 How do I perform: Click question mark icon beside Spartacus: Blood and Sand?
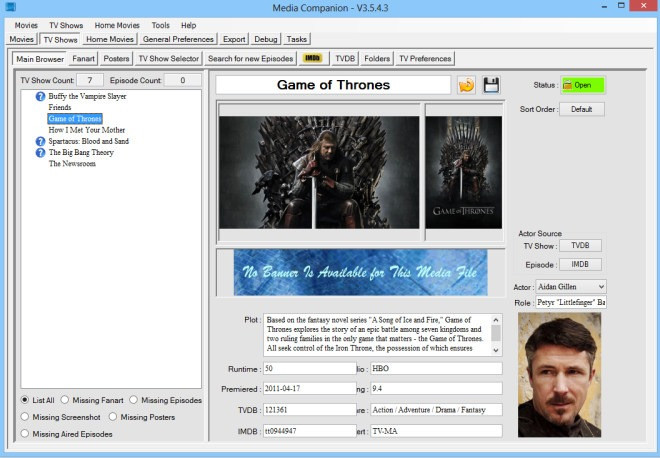coord(40,141)
